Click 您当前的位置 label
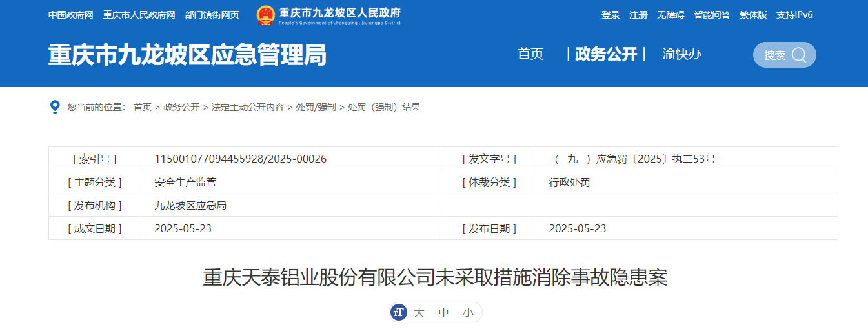Viewport: 868px width, 336px height. point(96,107)
